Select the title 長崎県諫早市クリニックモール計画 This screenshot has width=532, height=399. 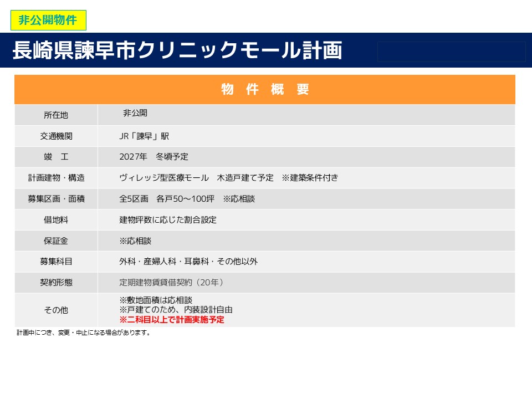(177, 50)
